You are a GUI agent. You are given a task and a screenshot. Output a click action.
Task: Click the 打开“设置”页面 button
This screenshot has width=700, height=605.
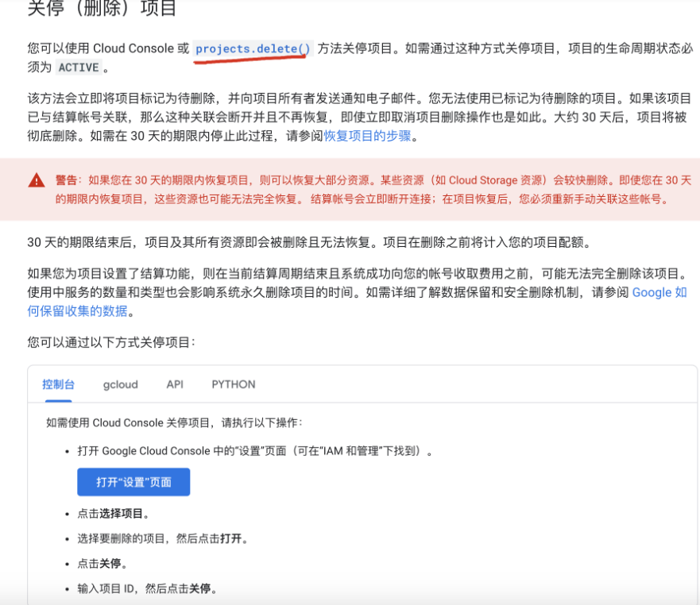pyautogui.click(x=133, y=482)
